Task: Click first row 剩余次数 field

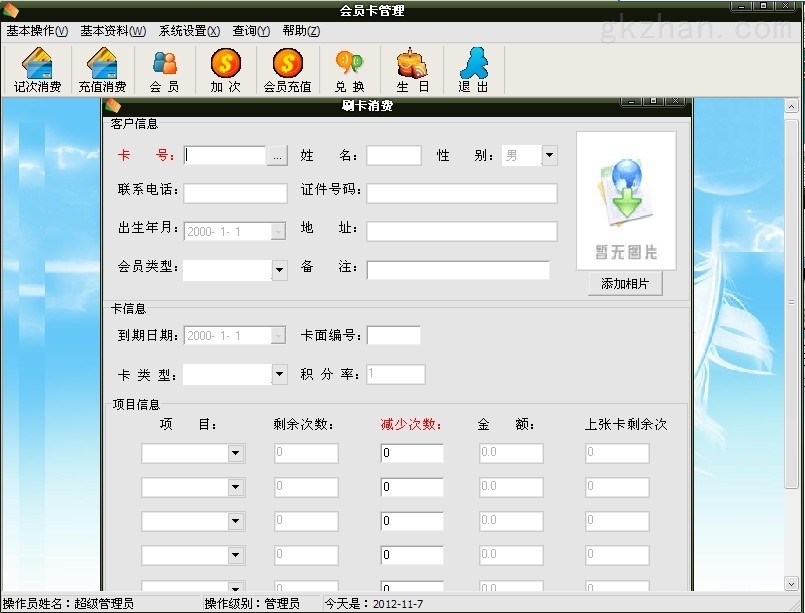Action: [x=306, y=453]
